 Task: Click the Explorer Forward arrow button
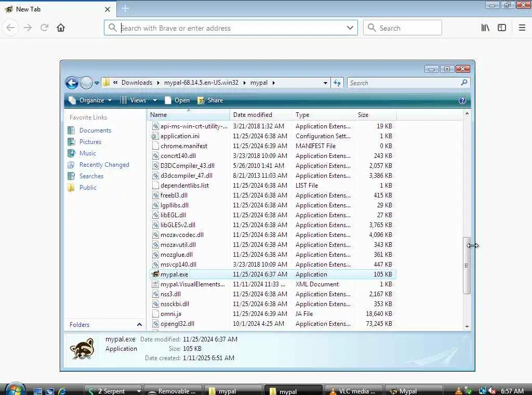[x=86, y=83]
